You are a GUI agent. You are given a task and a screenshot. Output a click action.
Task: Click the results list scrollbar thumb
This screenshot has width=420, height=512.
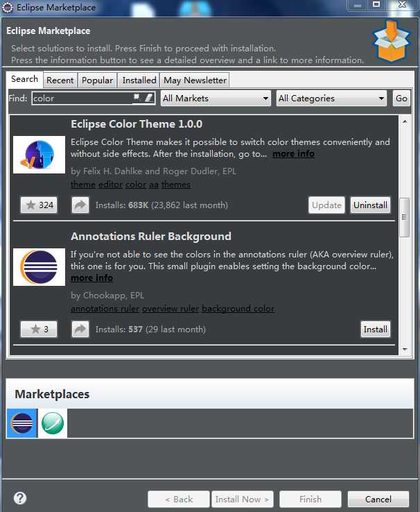[404, 217]
